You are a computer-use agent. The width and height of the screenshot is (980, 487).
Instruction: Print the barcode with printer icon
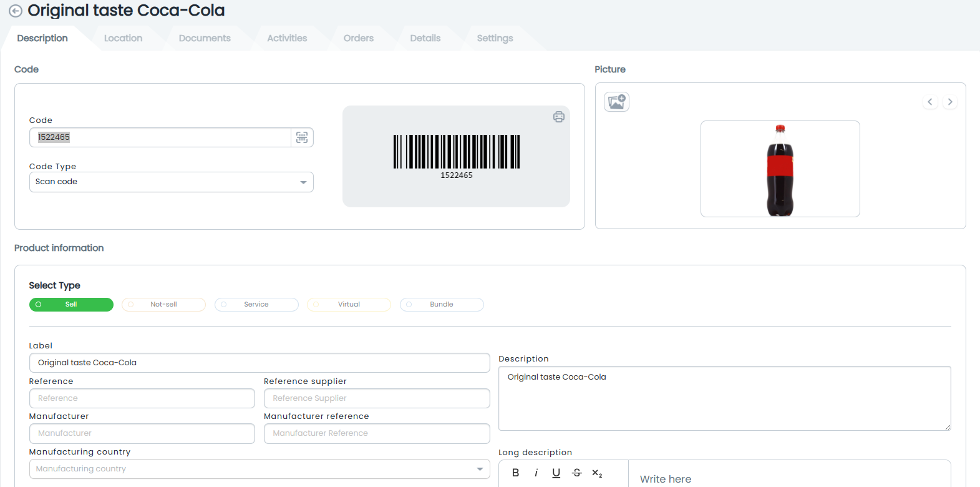(559, 117)
